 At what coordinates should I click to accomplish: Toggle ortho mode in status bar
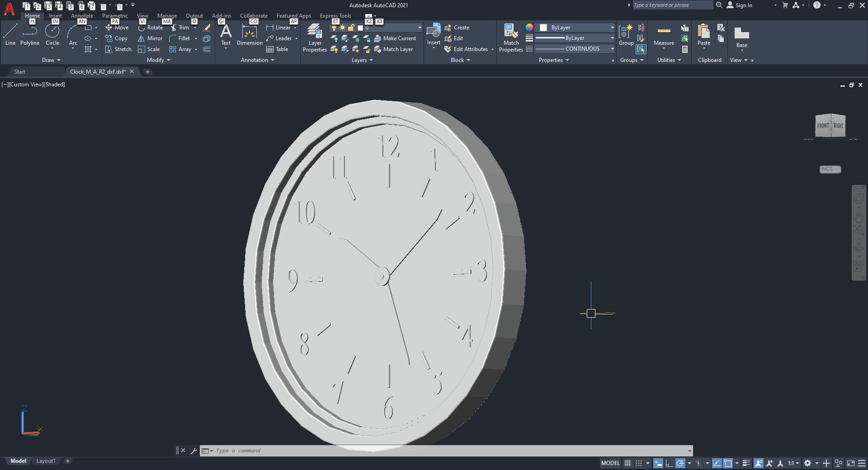point(669,463)
